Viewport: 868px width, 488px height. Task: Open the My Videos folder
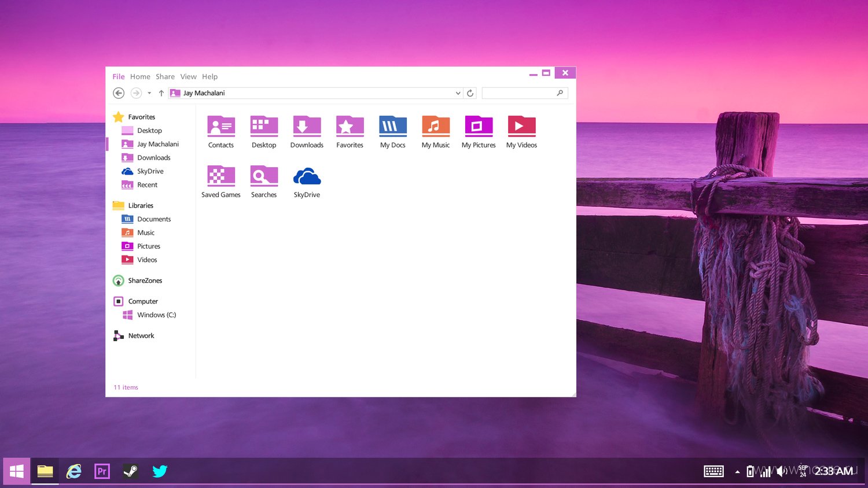pyautogui.click(x=521, y=126)
